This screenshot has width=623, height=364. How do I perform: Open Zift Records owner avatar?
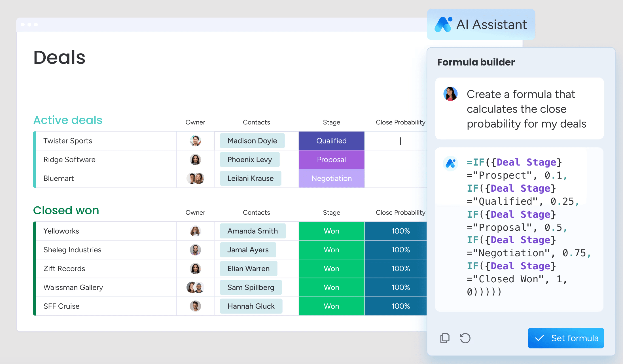195,268
